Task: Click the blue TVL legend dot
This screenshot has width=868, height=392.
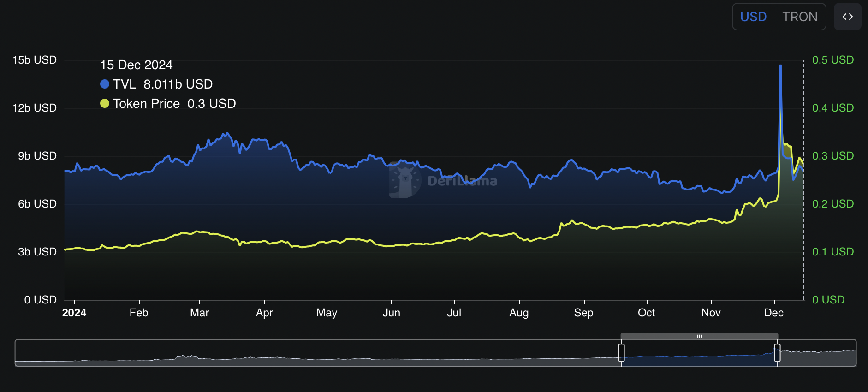Action: (105, 84)
